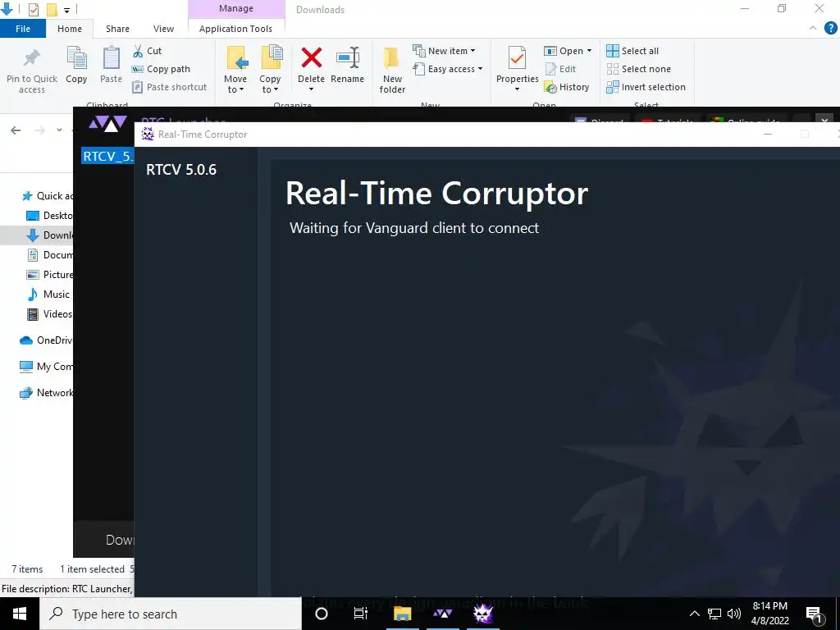Show file History

tap(567, 87)
